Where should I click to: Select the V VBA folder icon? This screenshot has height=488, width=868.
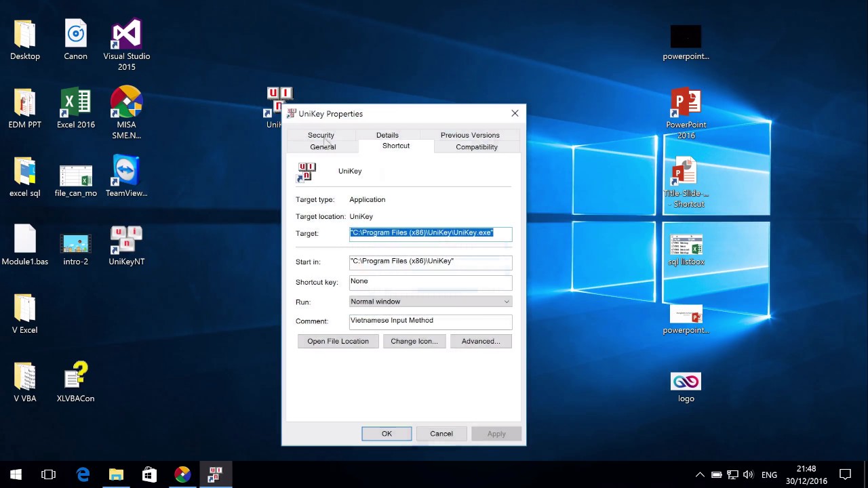click(25, 383)
